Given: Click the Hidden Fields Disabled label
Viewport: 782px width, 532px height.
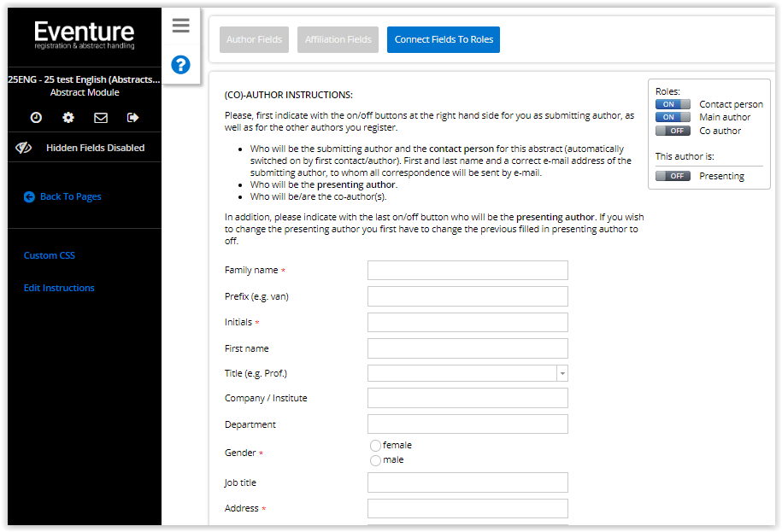Looking at the screenshot, I should click(95, 148).
